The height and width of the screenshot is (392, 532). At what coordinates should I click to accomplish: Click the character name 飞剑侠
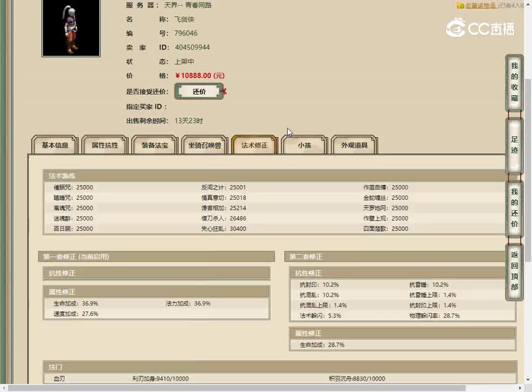tap(184, 19)
